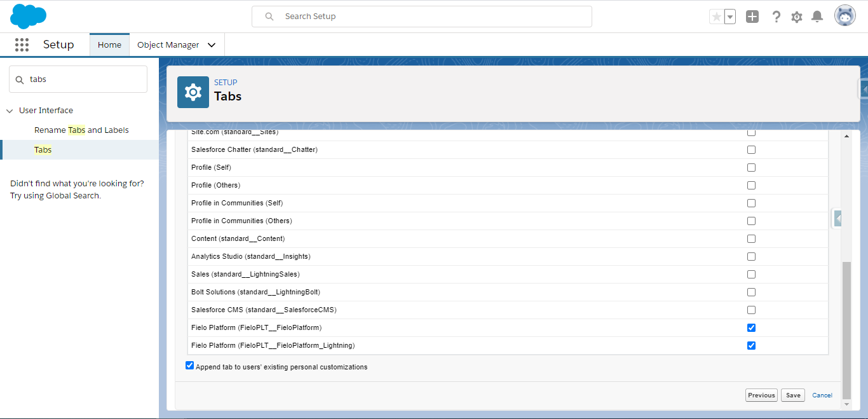
Task: Click the Cancel link
Action: click(x=822, y=395)
